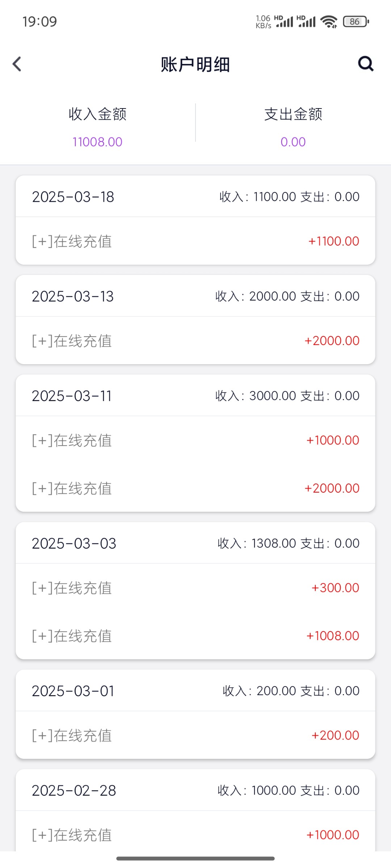Tap the 2025-03-11 date header

tap(72, 396)
